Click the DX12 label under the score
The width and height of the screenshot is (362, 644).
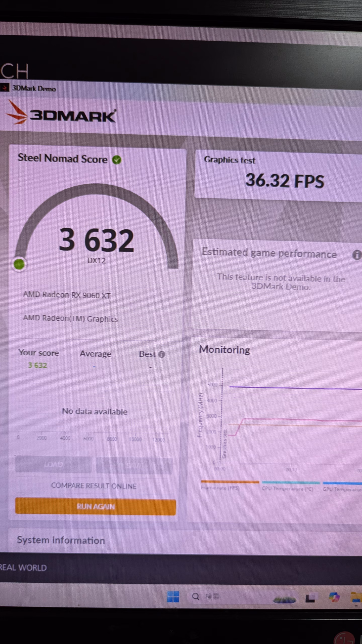coord(97,261)
